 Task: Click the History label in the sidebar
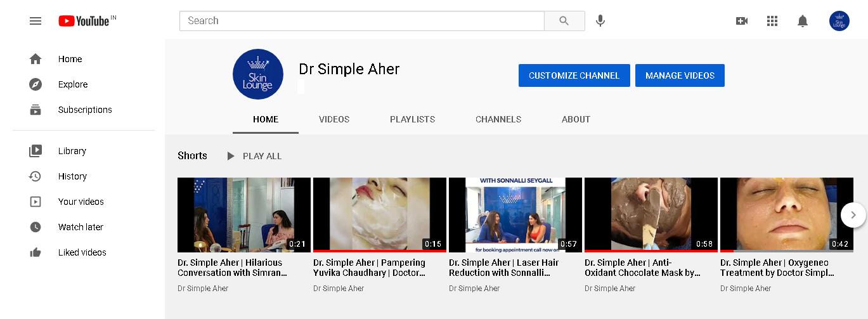[x=72, y=176]
